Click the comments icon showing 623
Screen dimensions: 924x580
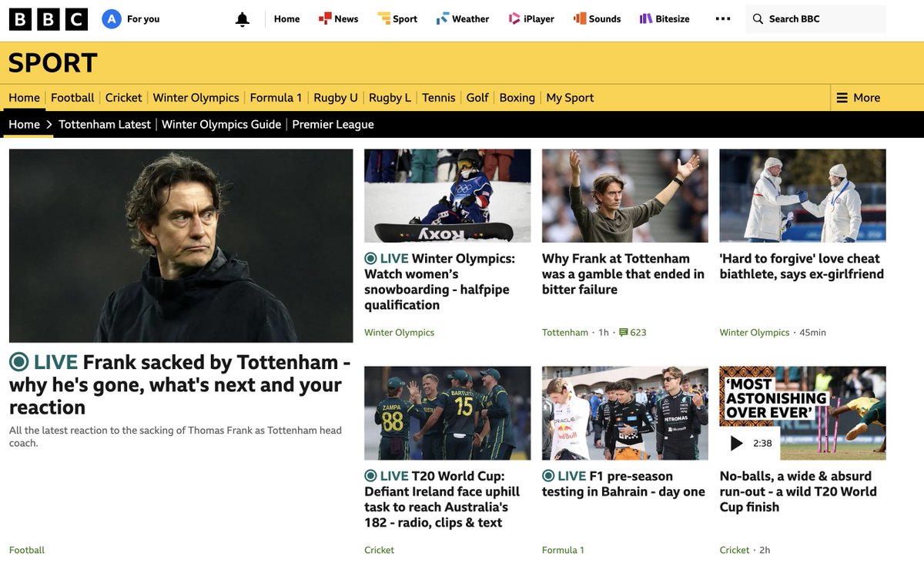[624, 333]
